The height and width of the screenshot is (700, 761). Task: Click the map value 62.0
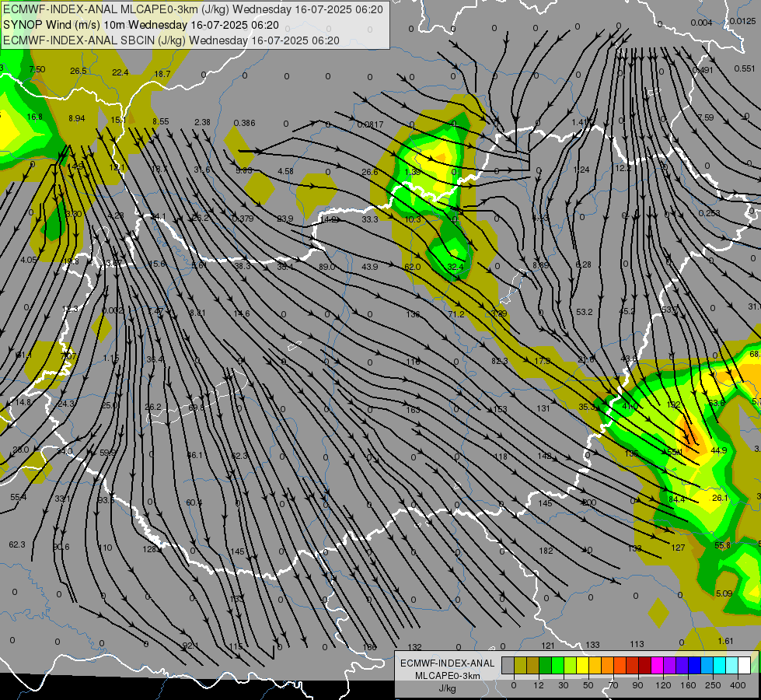[413, 267]
